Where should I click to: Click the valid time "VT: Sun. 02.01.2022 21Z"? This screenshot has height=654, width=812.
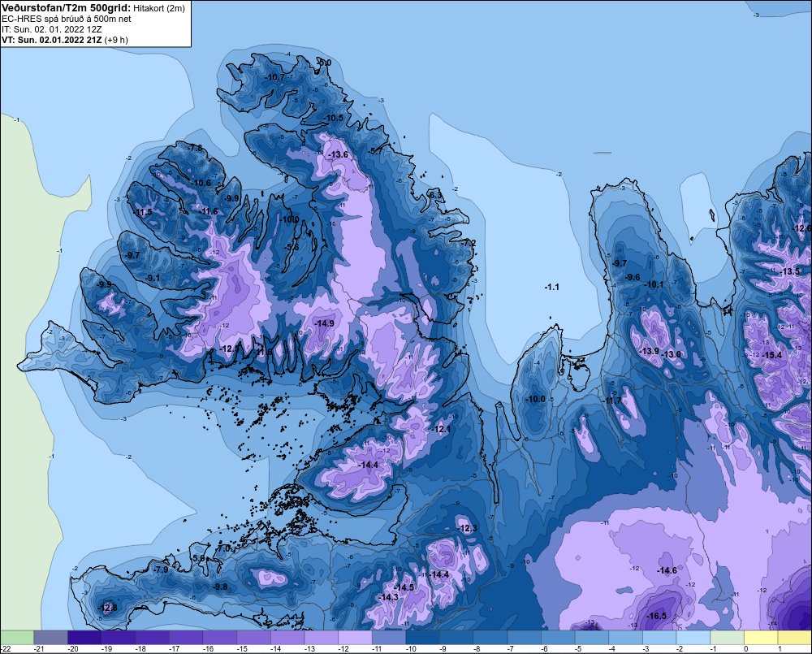(52, 40)
